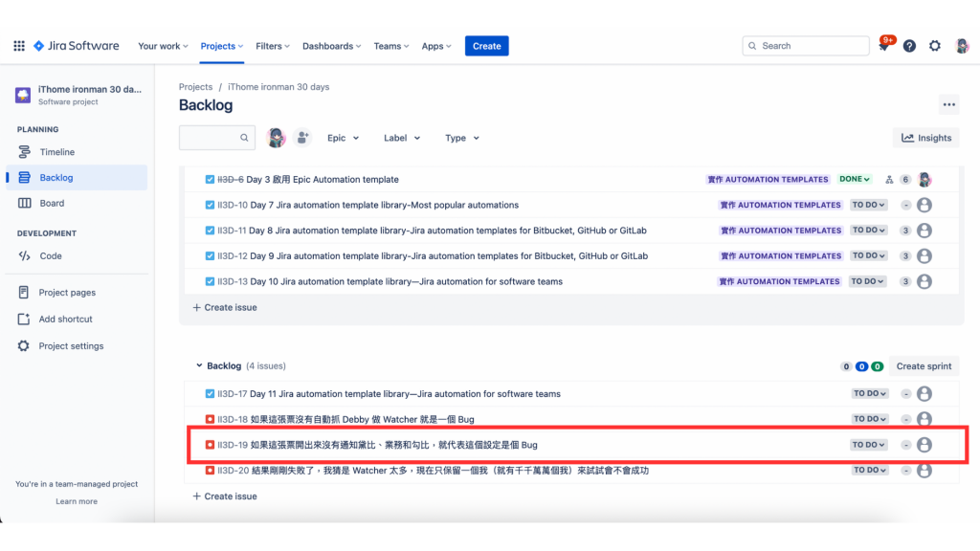This screenshot has height=551, width=980.
Task: Click the unassigned avatar on II3D-11 row
Action: click(924, 231)
